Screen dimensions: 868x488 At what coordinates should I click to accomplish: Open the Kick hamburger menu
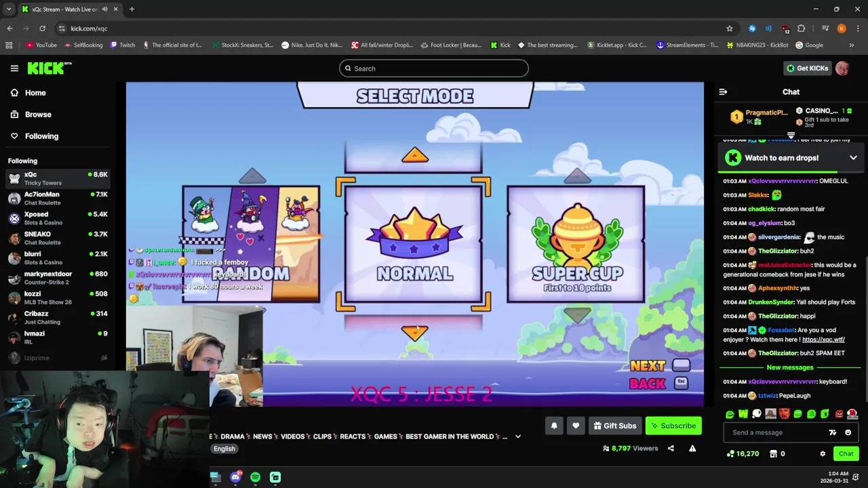[14, 68]
